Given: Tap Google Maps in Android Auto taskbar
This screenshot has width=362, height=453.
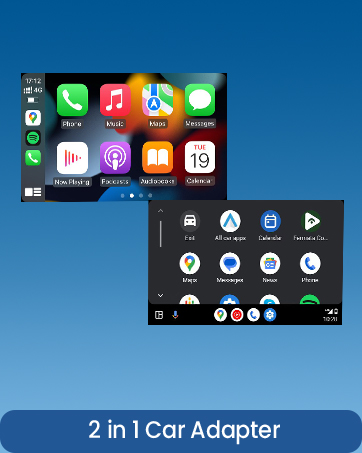Looking at the screenshot, I should [x=220, y=315].
